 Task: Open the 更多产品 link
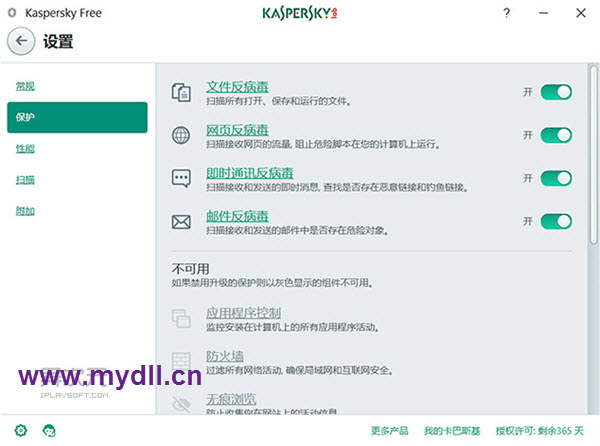click(x=389, y=431)
